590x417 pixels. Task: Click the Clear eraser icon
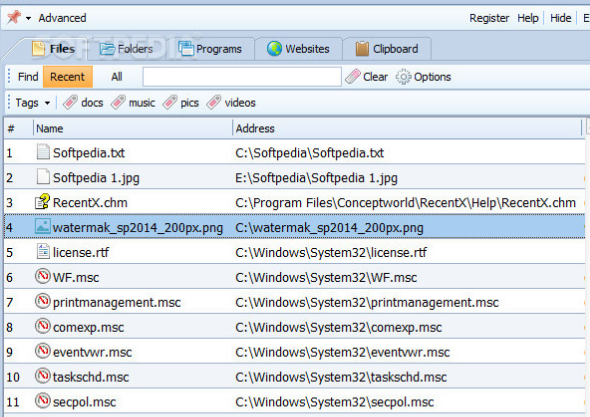point(353,76)
